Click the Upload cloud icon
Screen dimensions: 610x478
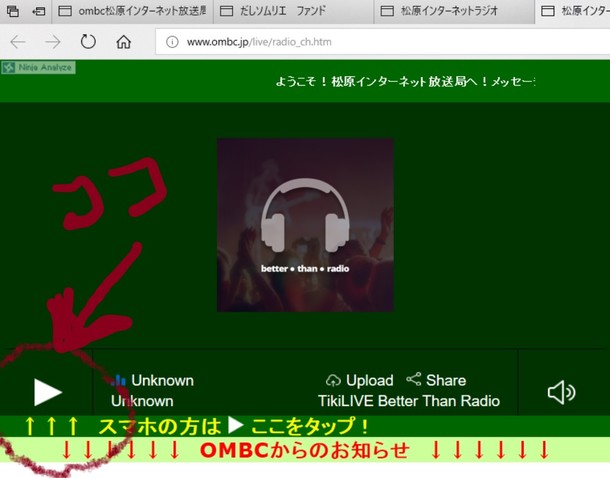pyautogui.click(x=334, y=381)
